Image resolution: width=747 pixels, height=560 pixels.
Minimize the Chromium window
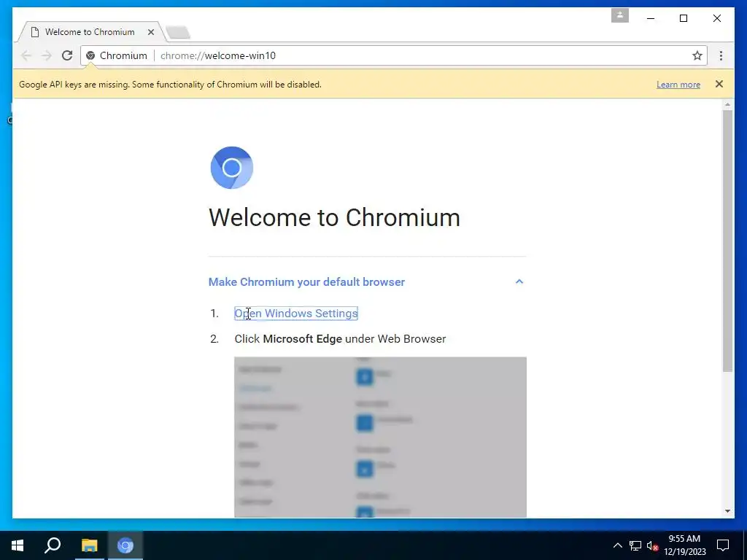coord(651,18)
